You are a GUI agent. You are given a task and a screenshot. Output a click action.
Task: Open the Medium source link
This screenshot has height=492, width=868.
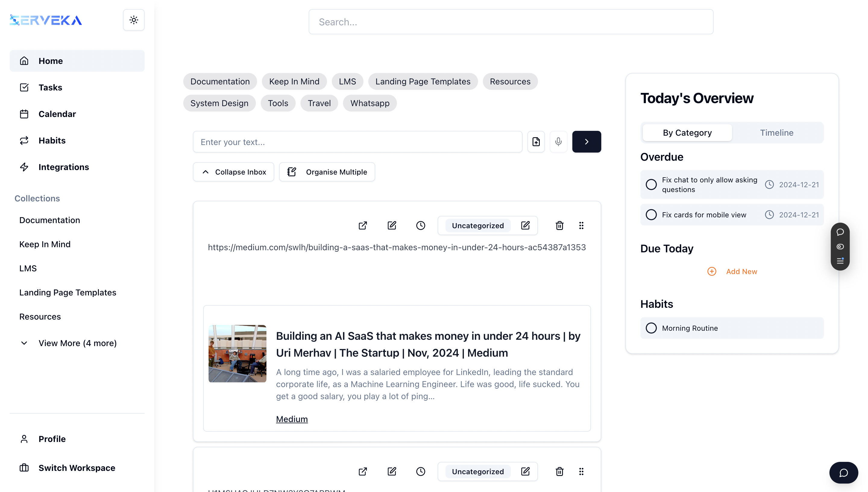(291, 419)
